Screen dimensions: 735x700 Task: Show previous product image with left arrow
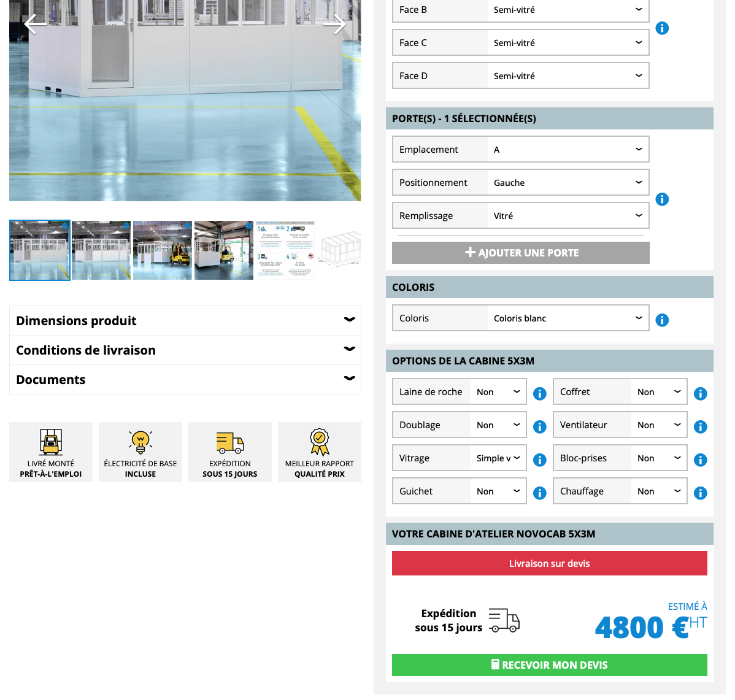[x=35, y=24]
